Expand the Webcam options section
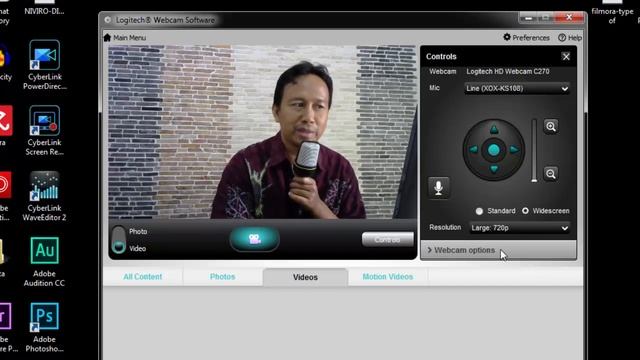 [x=498, y=250]
